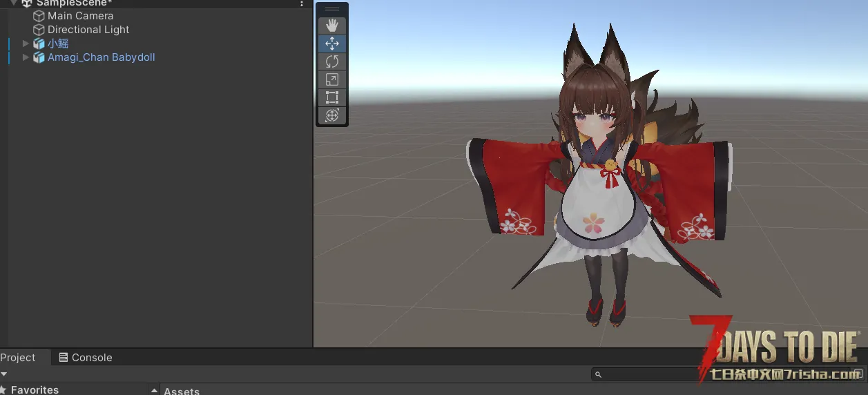Screen dimensions: 868x395
Task: Click the Amagi_Chan Babydoll prefab cube icon
Action: (x=39, y=57)
